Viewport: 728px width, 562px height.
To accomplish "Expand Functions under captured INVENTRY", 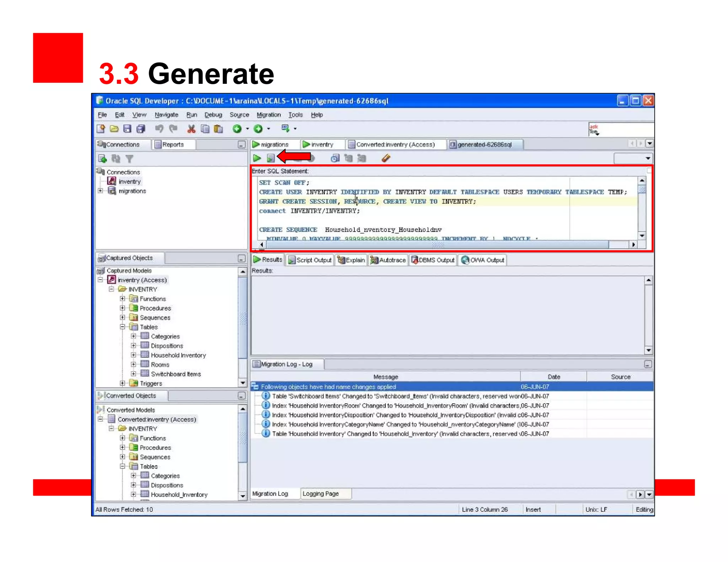I will coord(123,299).
